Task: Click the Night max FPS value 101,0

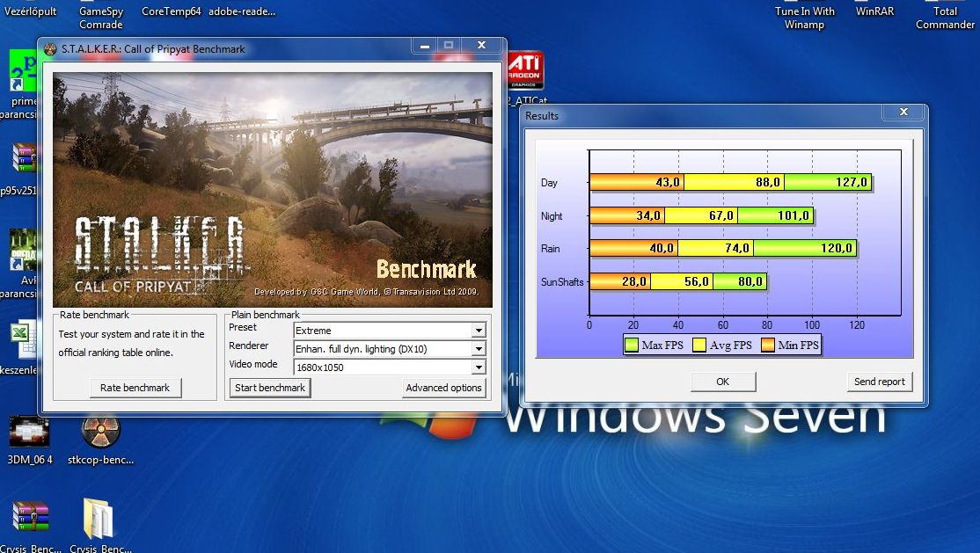Action: point(794,215)
